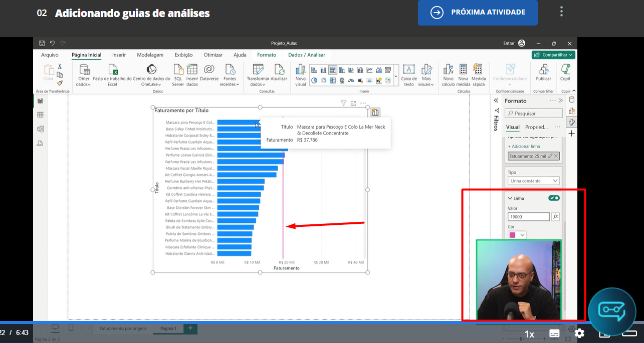Viewport: 644px width, 343px height.
Task: Click the Nova medida calculator icon
Action: coord(463,69)
